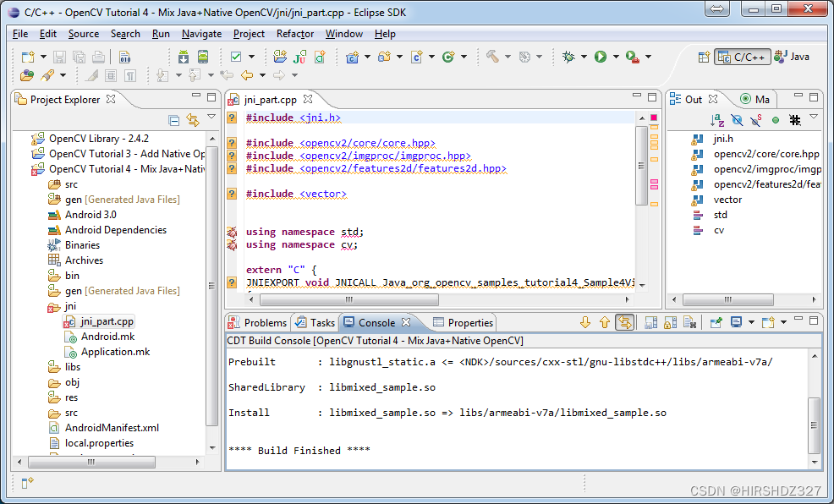
Task: Click the Back navigation arrow icon
Action: click(x=247, y=75)
